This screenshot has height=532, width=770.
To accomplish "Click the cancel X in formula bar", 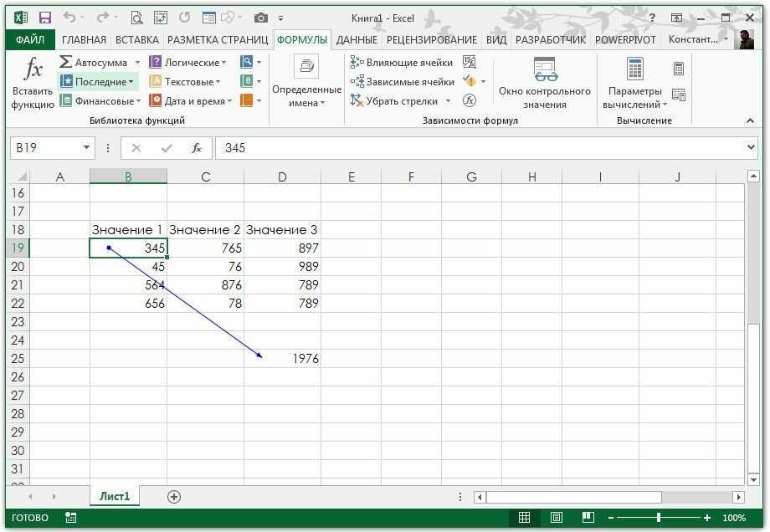I will coord(136,148).
